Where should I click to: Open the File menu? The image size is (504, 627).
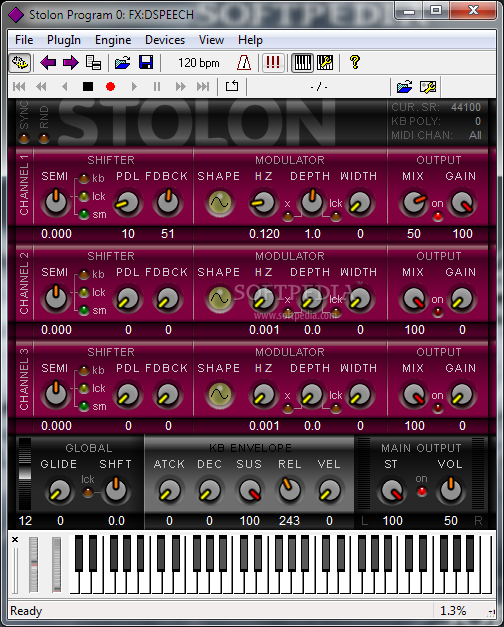(x=24, y=40)
